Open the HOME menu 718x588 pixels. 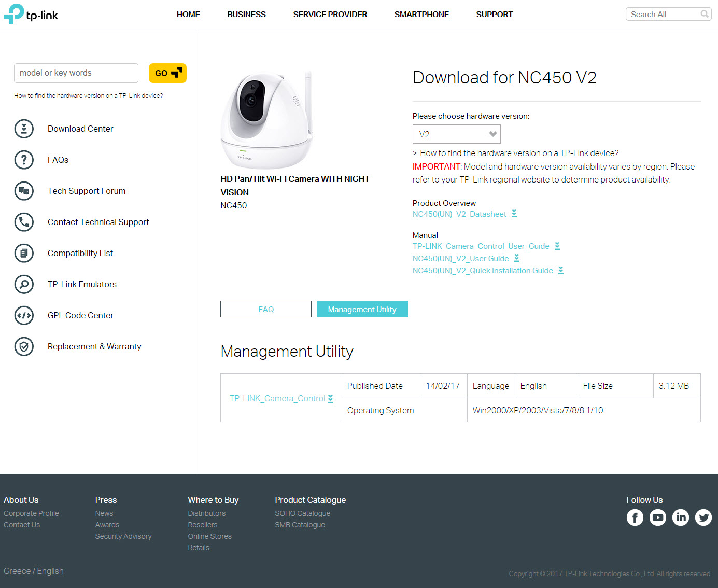tap(188, 15)
